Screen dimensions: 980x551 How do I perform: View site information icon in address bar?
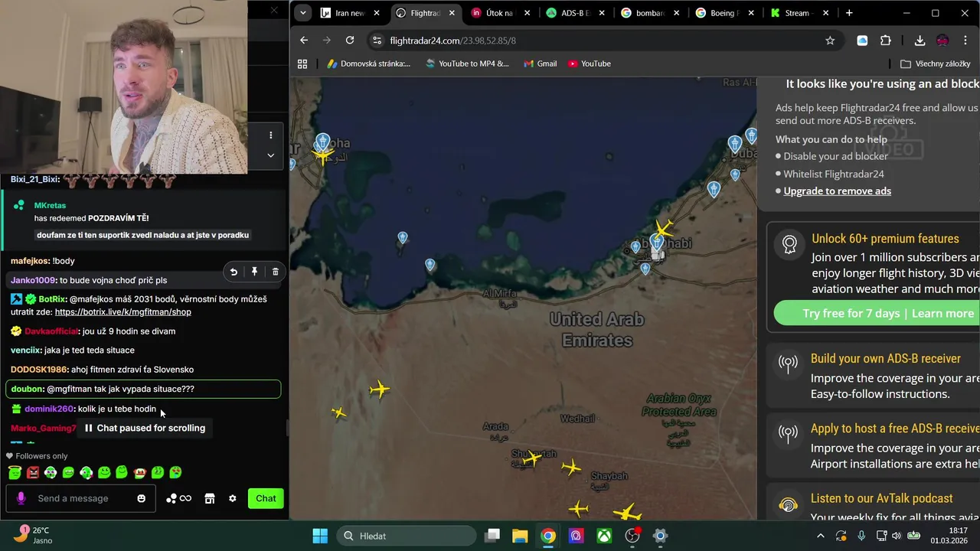[375, 41]
